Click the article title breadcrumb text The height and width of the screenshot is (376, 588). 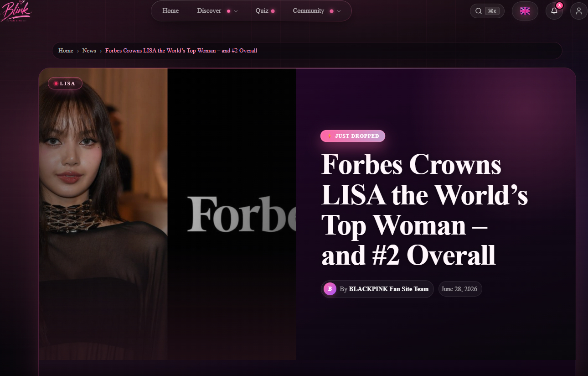[181, 51]
